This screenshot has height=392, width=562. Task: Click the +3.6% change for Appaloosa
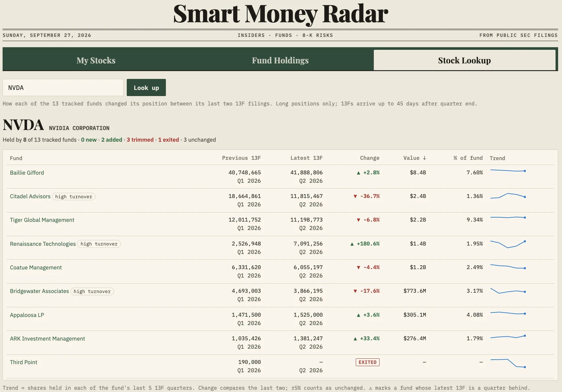tap(368, 315)
